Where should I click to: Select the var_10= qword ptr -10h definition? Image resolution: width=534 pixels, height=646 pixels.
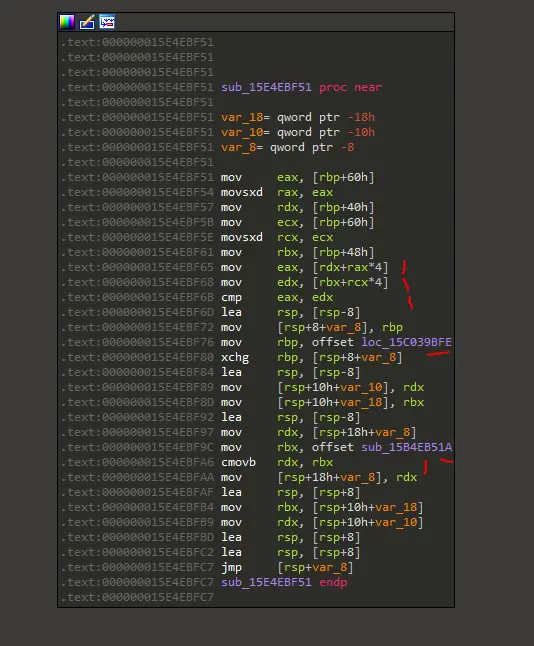298,132
